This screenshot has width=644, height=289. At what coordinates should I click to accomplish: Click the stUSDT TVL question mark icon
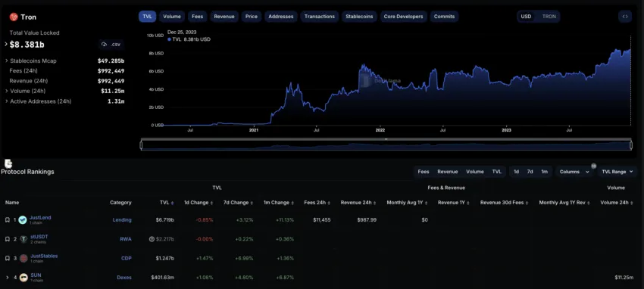coord(152,239)
